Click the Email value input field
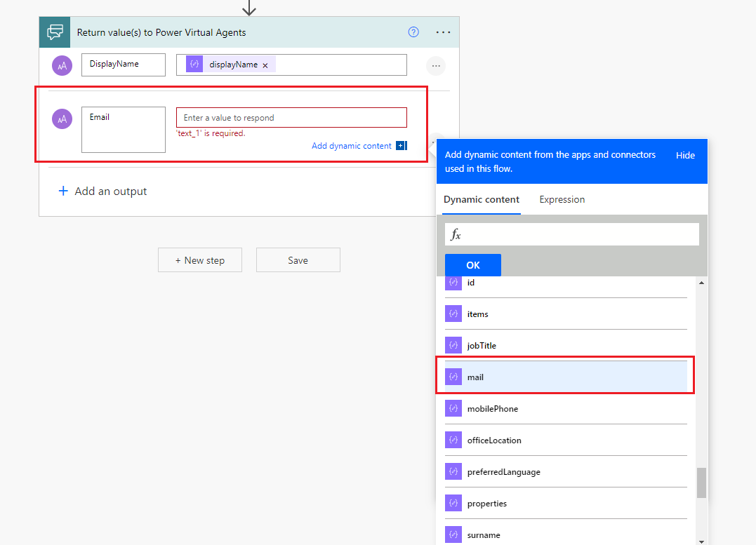Viewport: 756px width, 545px height. pos(291,118)
